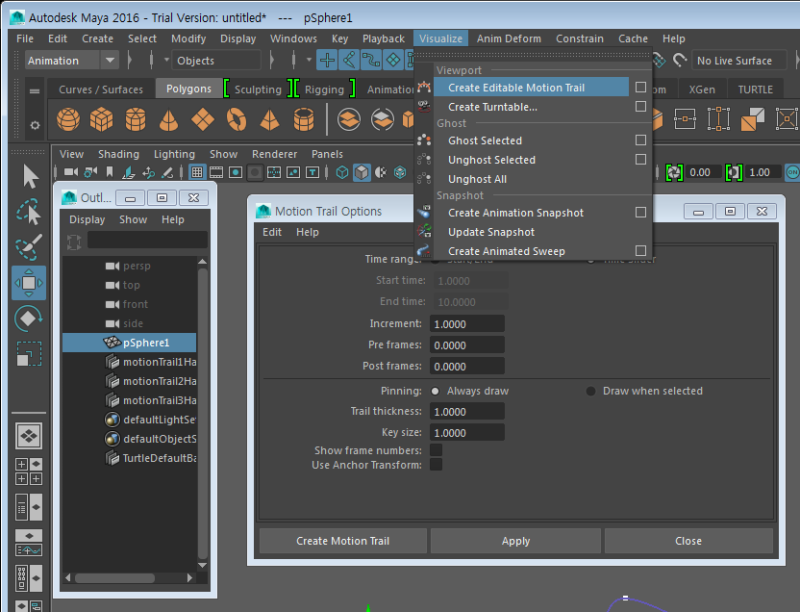Create a polygon cylinder from the shelf

[135, 119]
